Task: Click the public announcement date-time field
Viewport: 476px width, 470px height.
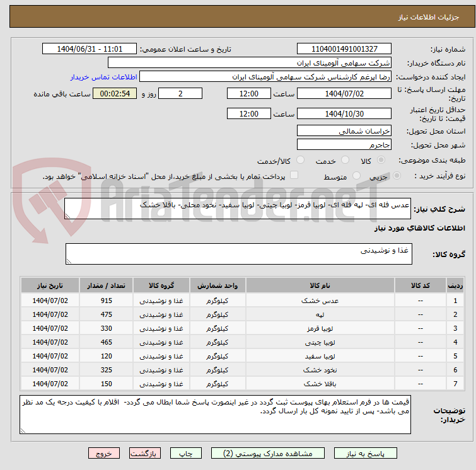Action: 90,49
